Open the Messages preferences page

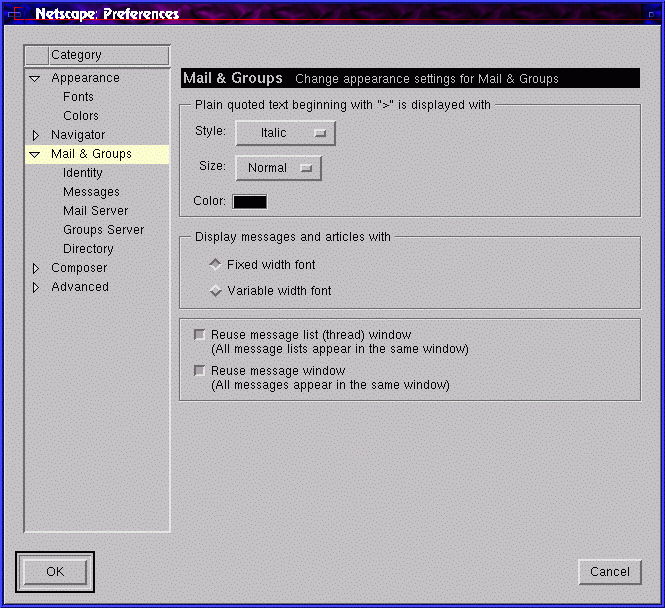[x=91, y=192]
